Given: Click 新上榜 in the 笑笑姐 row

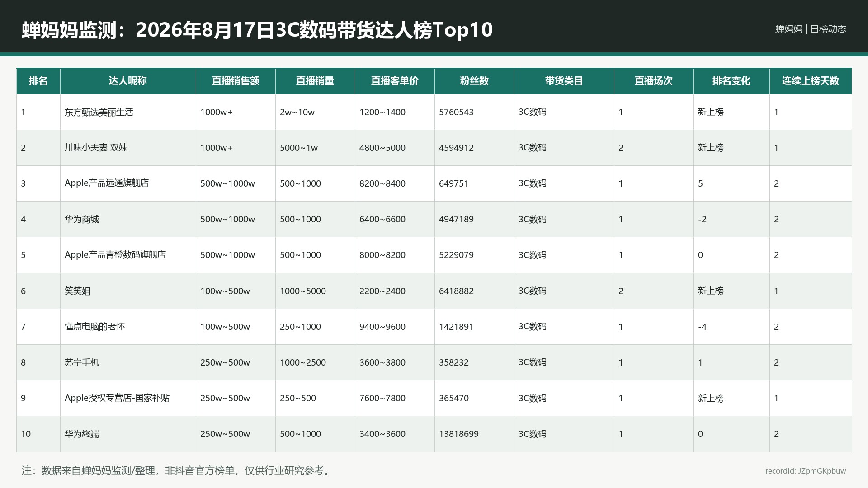Looking at the screenshot, I should (711, 291).
